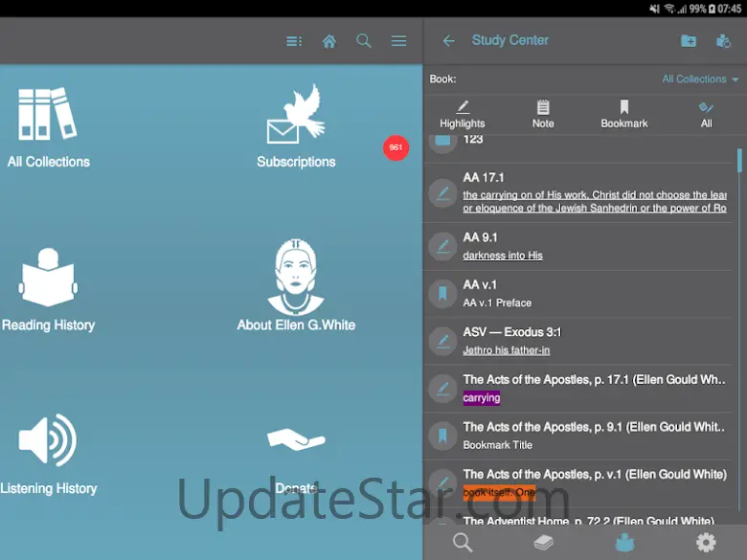Open the AA 17.1 highlight entry

pyautogui.click(x=577, y=193)
